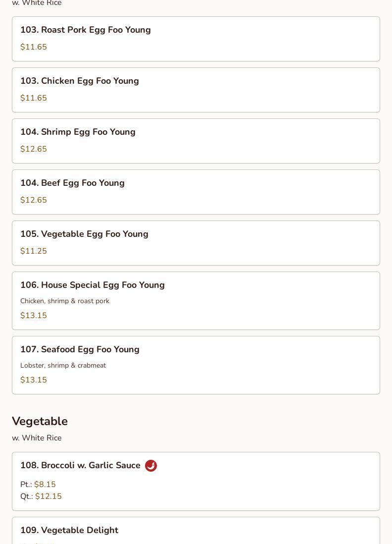The image size is (392, 544).
Task: Click the 108. Broccoli w. Garlic Sauce title
Action: pyautogui.click(x=80, y=466)
